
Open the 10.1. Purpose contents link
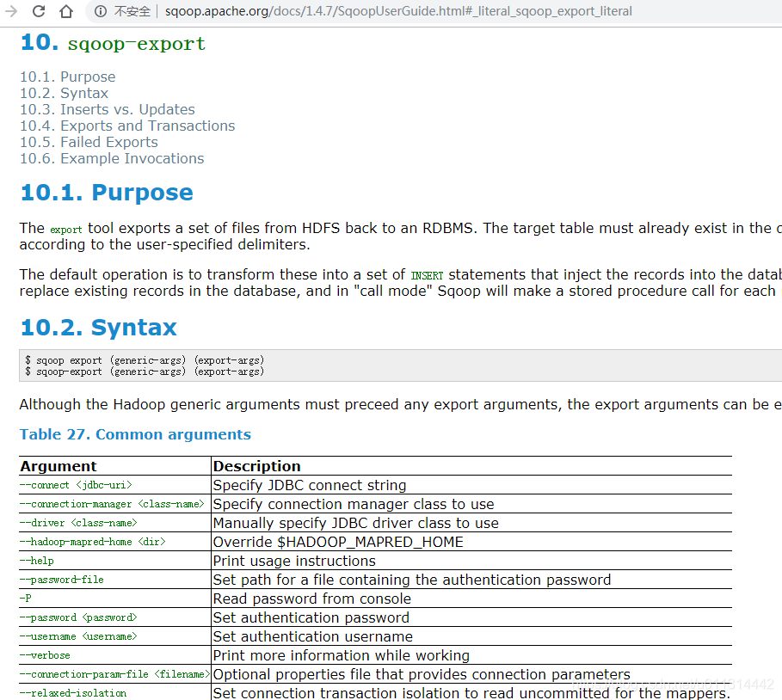pyautogui.click(x=67, y=77)
